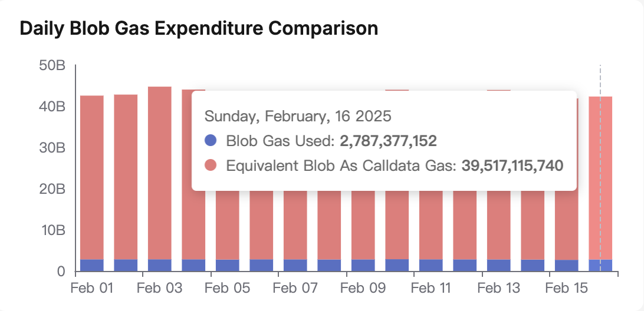Viewport: 644px width, 311px height.
Task: Click the tooltip date Sunday, February, 16 2025
Action: (297, 115)
